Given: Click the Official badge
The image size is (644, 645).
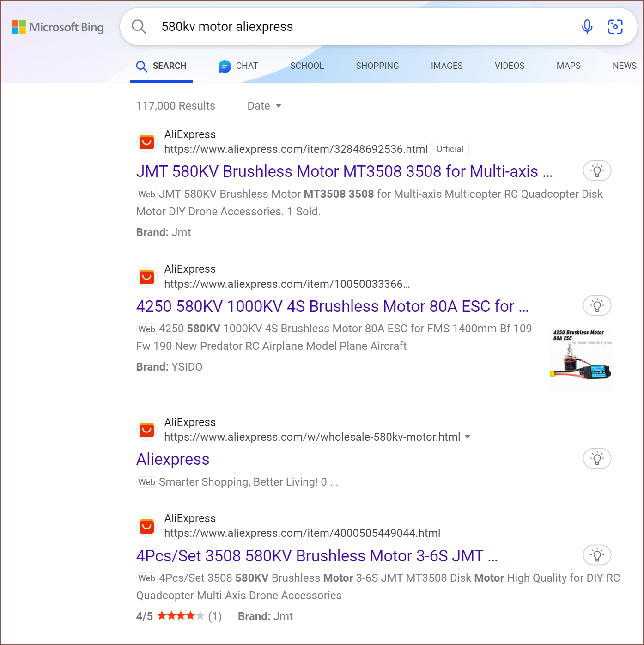Looking at the screenshot, I should point(450,149).
